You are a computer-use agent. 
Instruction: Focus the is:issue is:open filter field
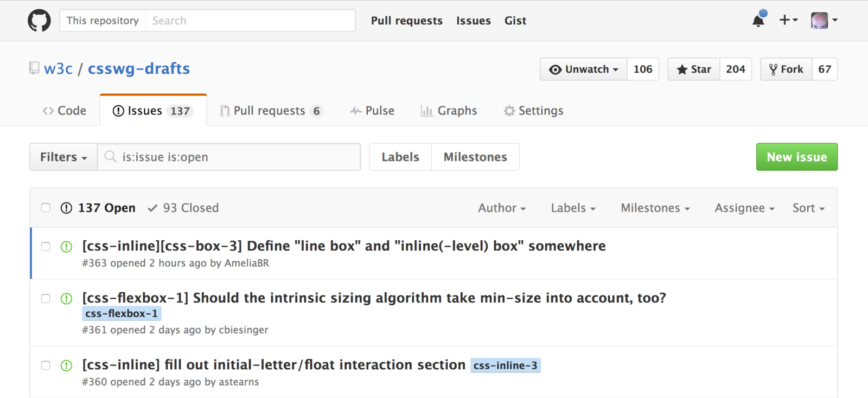click(233, 157)
